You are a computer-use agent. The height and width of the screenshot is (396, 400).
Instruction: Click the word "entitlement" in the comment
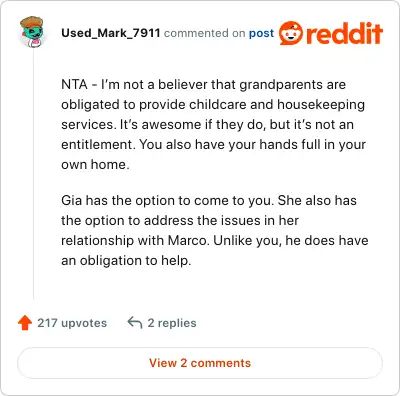tap(98, 144)
